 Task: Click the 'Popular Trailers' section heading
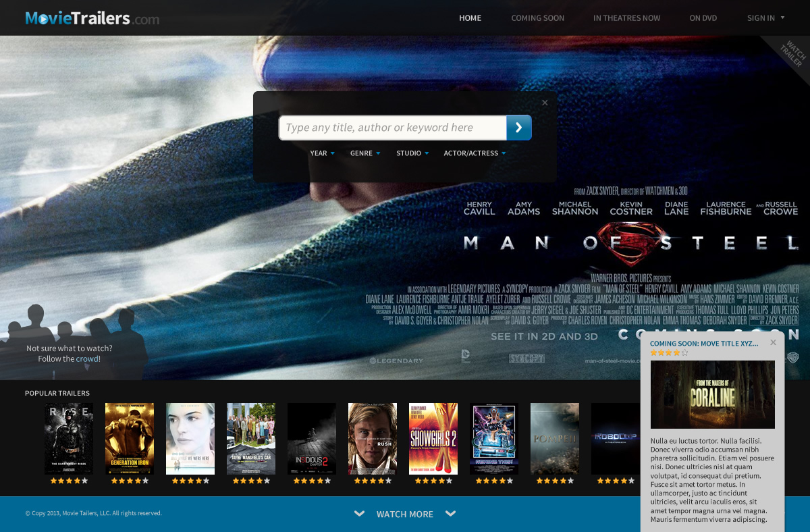point(57,393)
